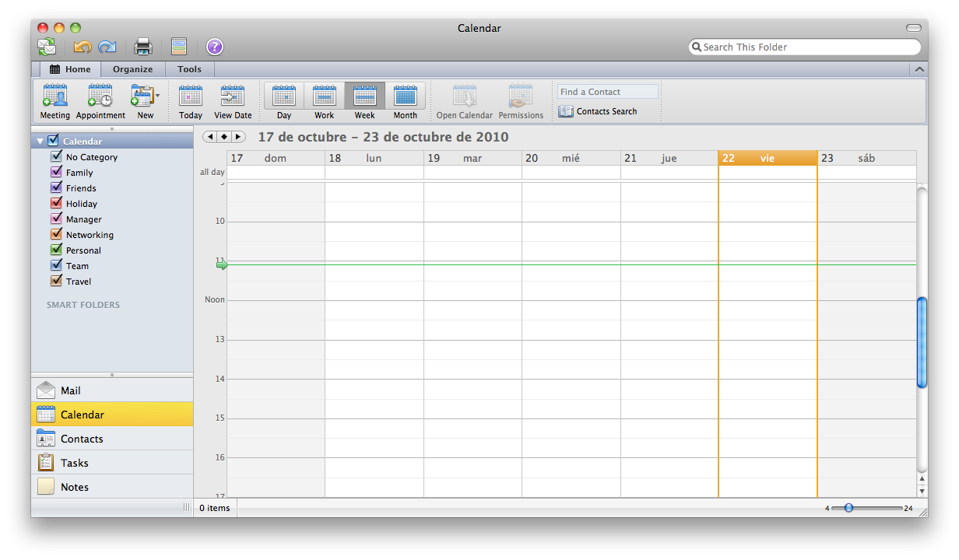959x560 pixels.
Task: Click the Find a Contact field
Action: coord(608,92)
